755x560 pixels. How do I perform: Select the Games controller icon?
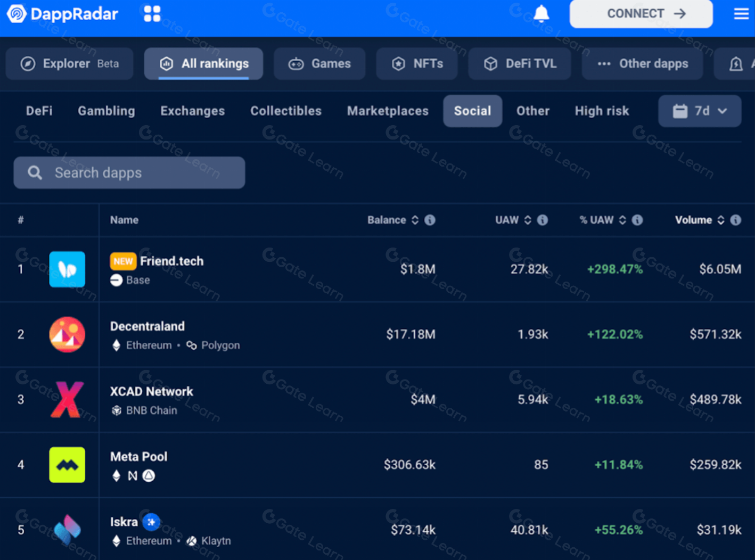[296, 63]
